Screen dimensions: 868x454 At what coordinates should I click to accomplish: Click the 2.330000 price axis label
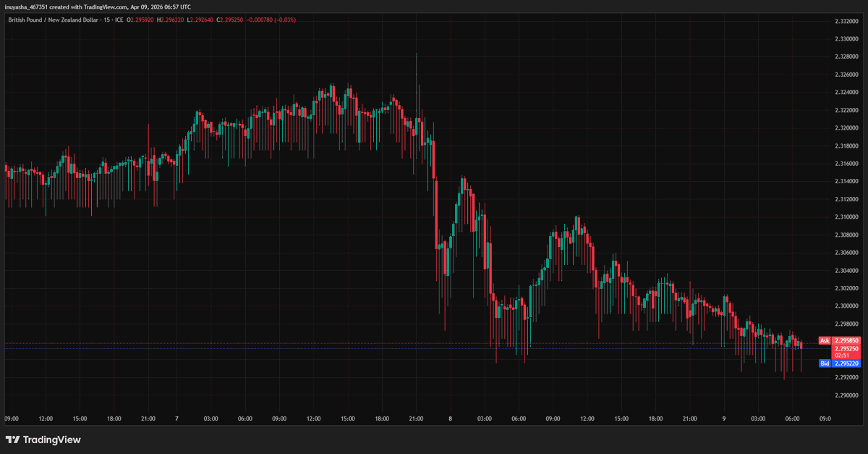846,38
